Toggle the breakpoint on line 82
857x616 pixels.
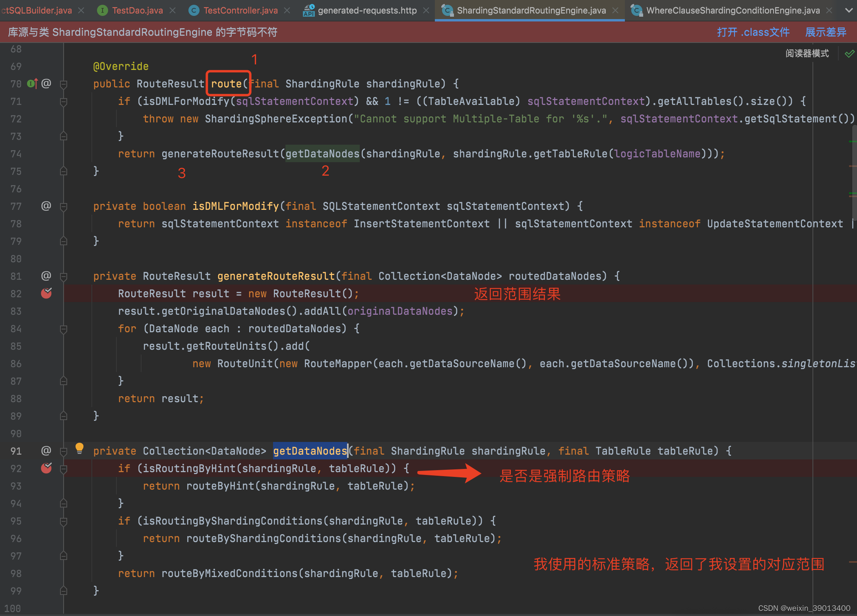[46, 293]
